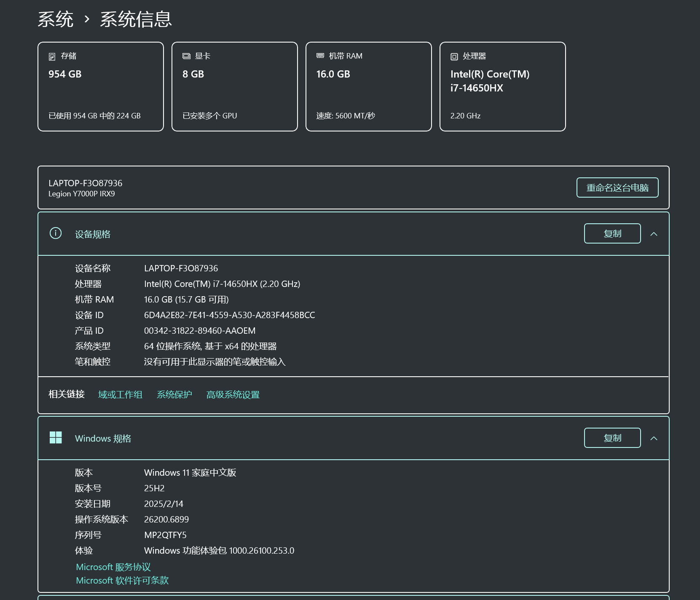The height and width of the screenshot is (600, 700).
Task: Click the graphics card icon
Action: 186,56
